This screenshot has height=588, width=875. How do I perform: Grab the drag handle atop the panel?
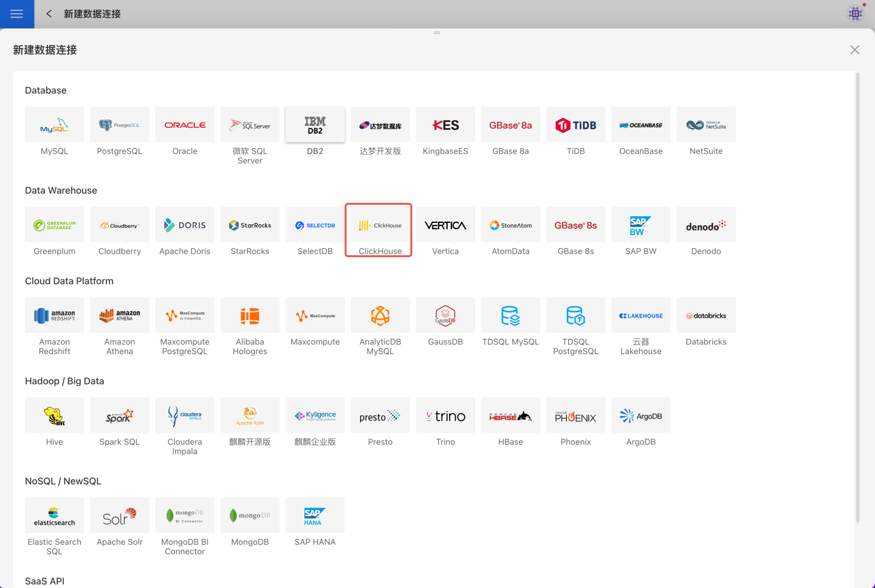437,33
